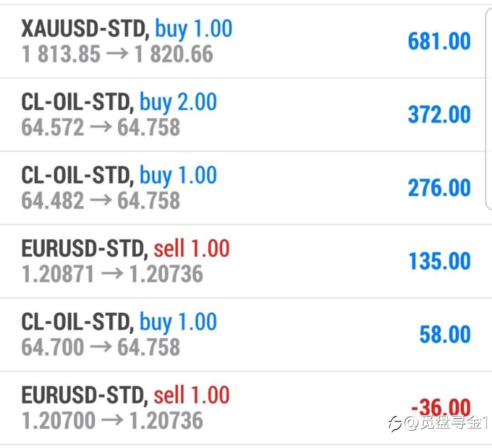The width and height of the screenshot is (492, 448).
Task: Select the 64.572 → 64.758 price line
Action: (x=100, y=127)
